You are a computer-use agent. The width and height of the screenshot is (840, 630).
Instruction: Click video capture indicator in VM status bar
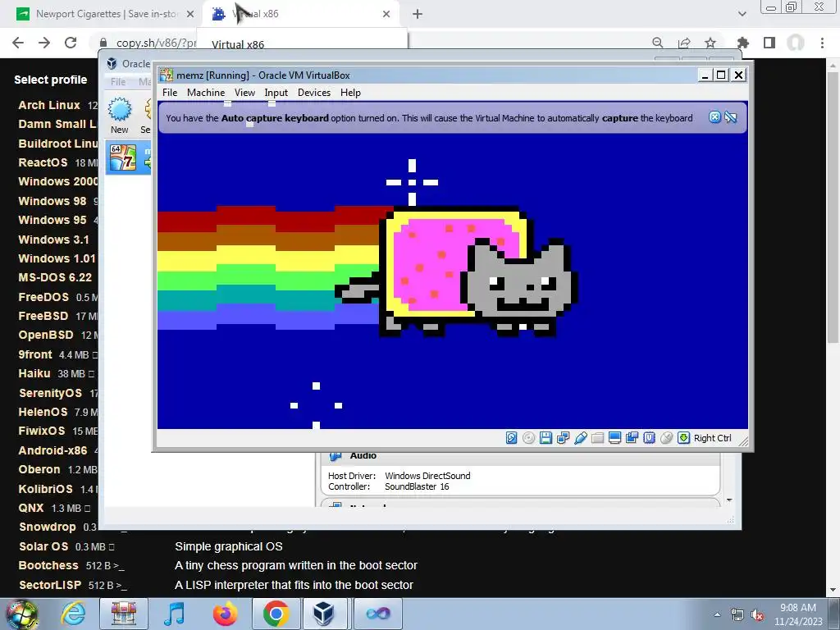(632, 438)
